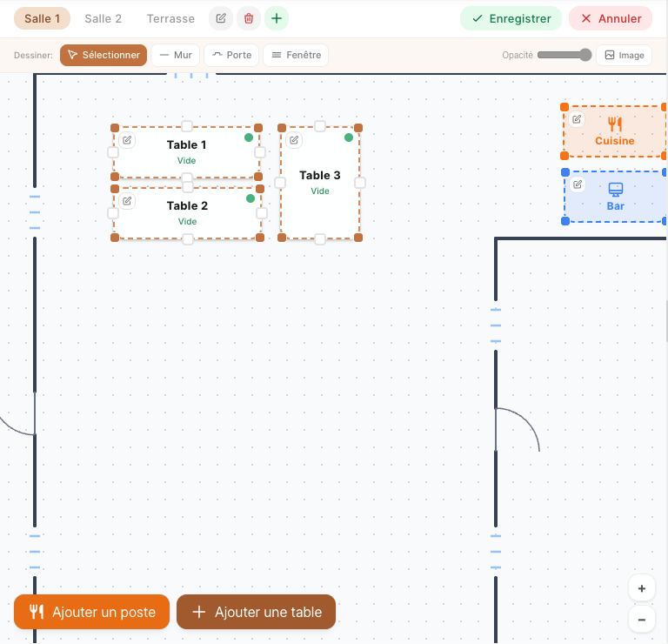Click the Cuisine label text
Screen dimensions: 668x644
coord(615,141)
